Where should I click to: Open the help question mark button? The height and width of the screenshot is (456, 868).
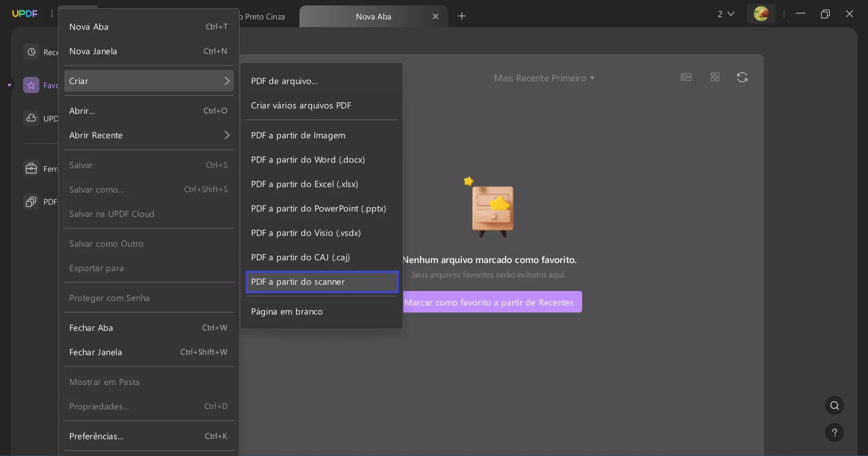coord(835,432)
